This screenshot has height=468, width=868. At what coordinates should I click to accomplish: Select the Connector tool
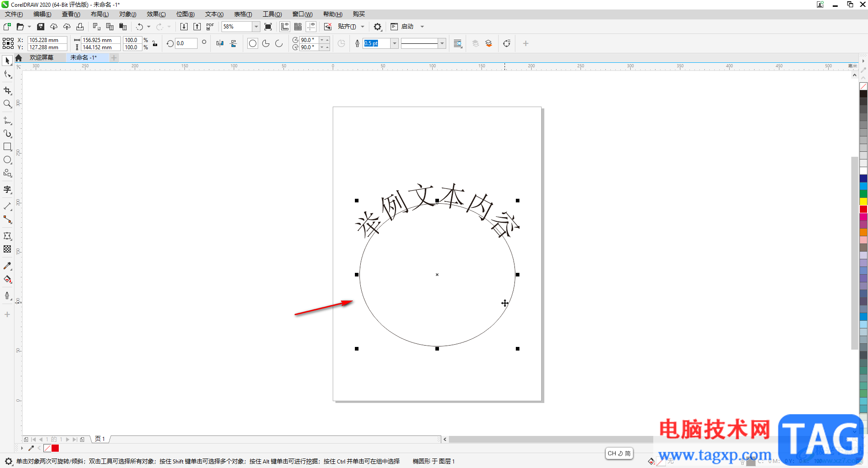(7, 220)
